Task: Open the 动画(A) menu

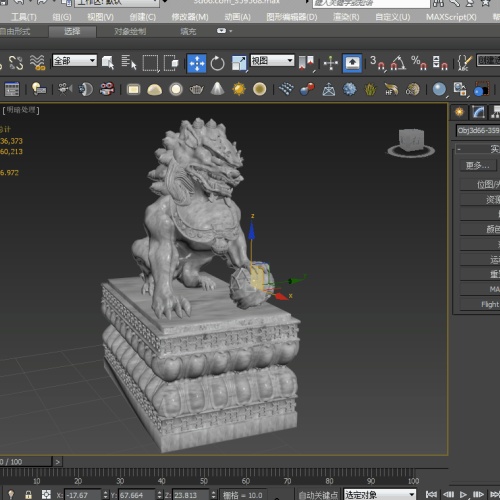Action: [238, 17]
